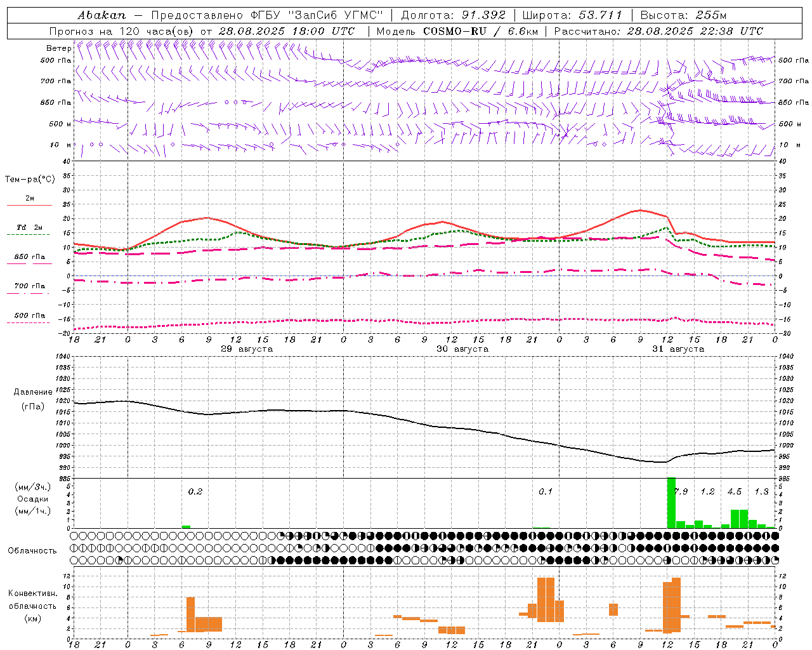The width and height of the screenshot is (812, 650).
Task: Click the Конвективн. convective cloud label
Action: (x=32, y=594)
